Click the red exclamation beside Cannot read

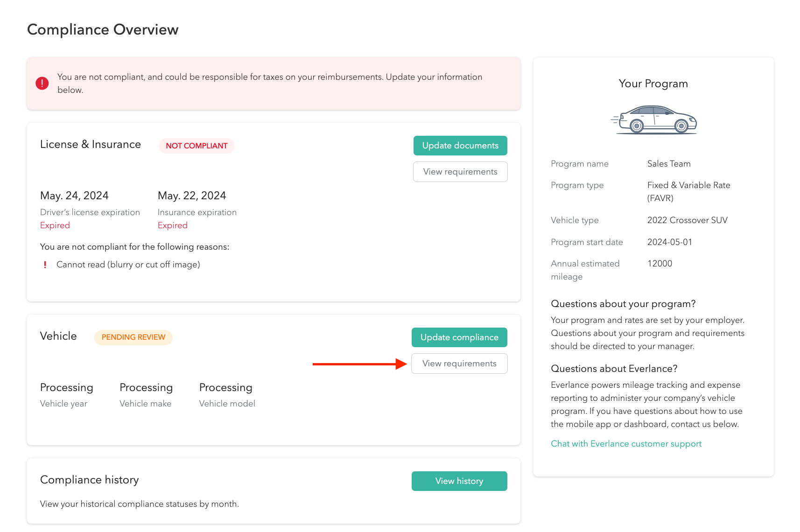[x=45, y=265]
